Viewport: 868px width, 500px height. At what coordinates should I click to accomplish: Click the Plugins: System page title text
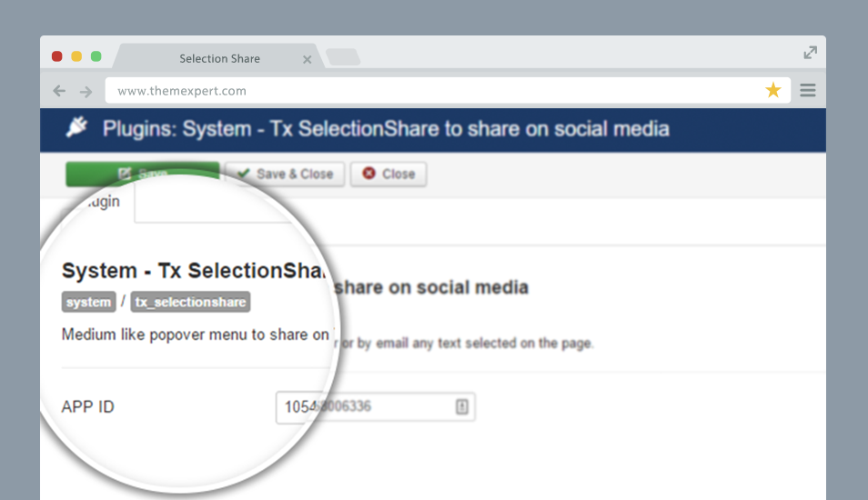click(x=386, y=129)
